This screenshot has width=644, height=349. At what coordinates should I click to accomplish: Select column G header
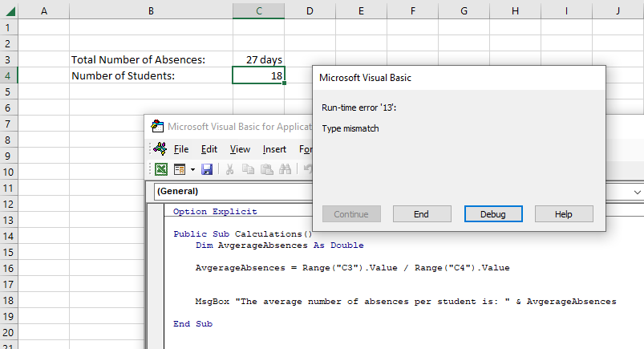pos(464,11)
